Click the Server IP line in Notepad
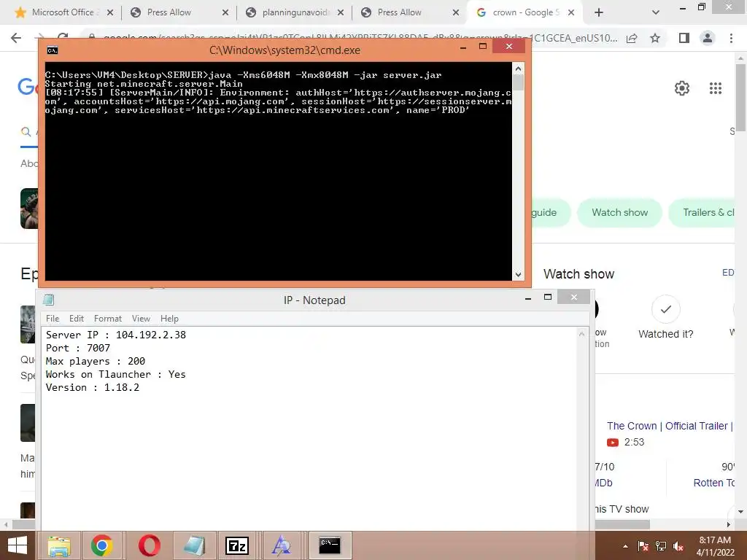747x560 pixels. coord(116,335)
